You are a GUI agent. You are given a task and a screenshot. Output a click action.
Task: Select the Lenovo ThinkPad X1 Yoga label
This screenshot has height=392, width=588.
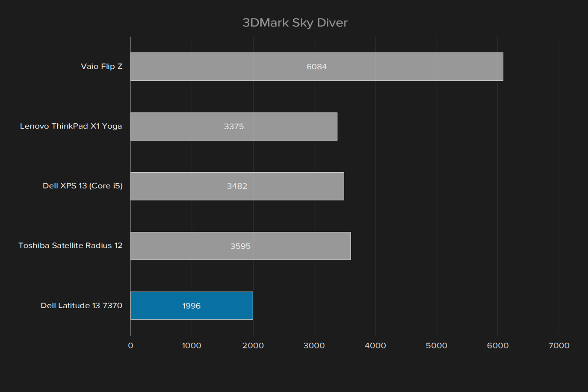point(71,126)
